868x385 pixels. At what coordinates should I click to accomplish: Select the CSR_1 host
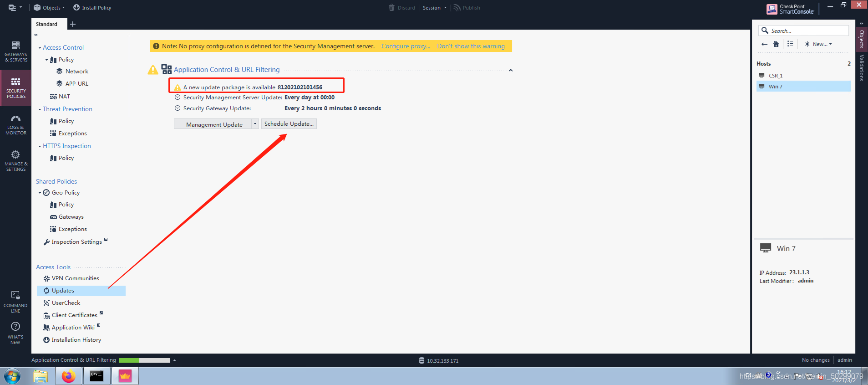pyautogui.click(x=803, y=76)
